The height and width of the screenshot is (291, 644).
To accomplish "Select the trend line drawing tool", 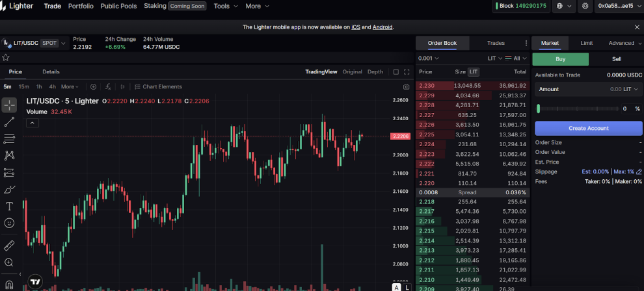I will (9, 121).
